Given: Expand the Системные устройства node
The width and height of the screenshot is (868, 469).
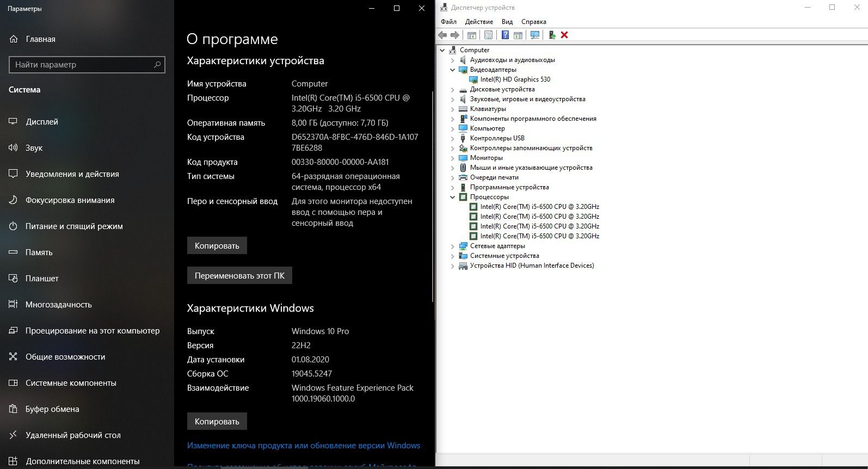Looking at the screenshot, I should 452,256.
